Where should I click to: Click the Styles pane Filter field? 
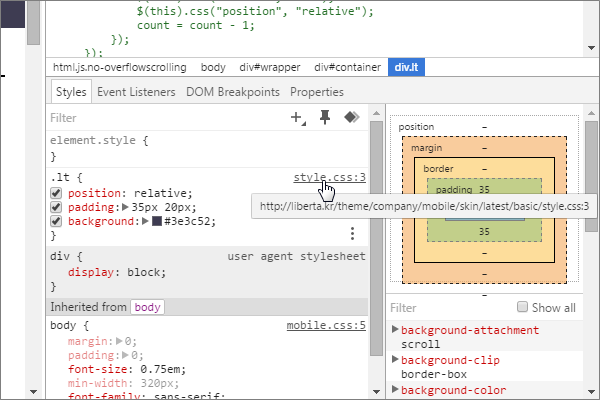(x=165, y=118)
